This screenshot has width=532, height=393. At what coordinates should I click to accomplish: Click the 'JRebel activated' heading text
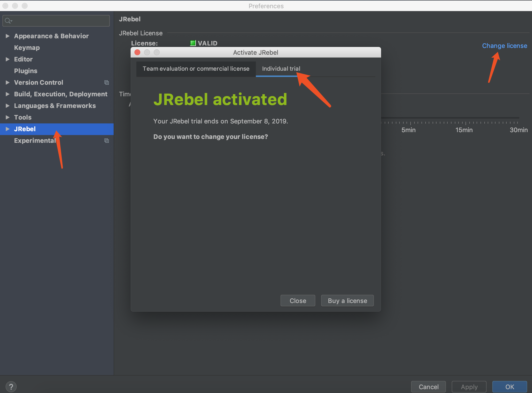coord(220,99)
